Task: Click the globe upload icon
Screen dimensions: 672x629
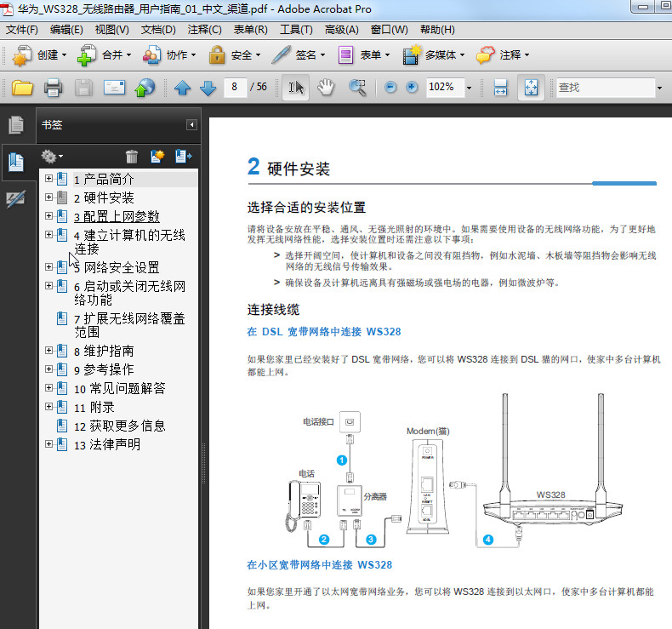Action: [x=145, y=88]
